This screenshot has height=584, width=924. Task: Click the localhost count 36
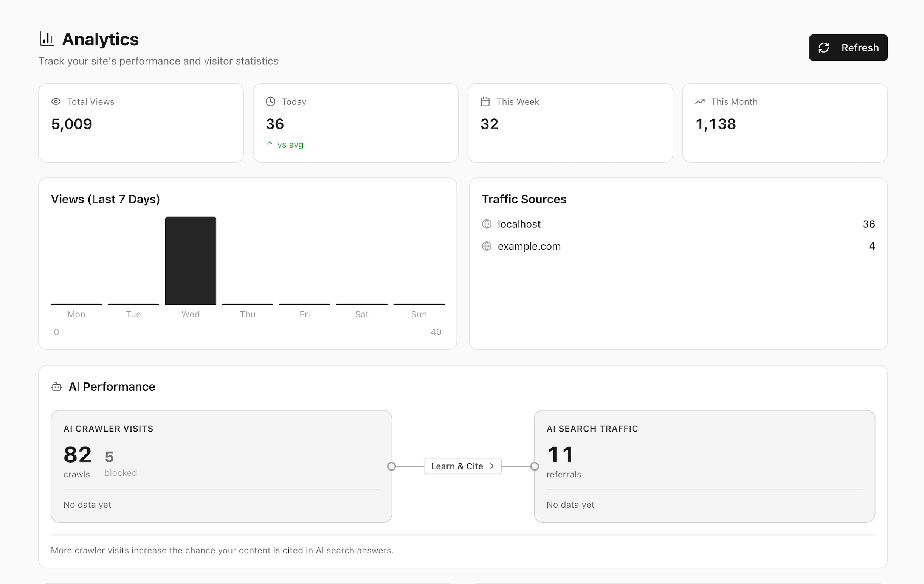[x=869, y=224]
